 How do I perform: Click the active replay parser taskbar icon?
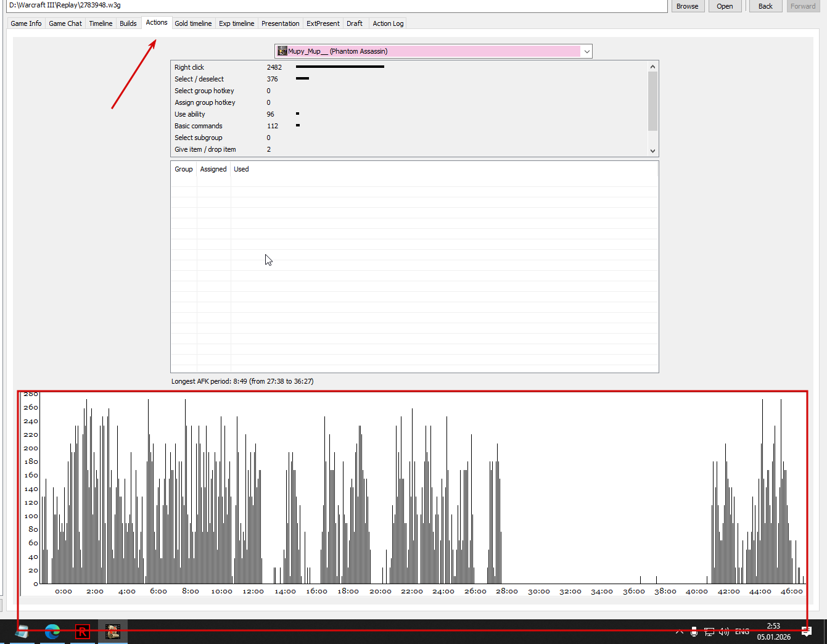[x=112, y=632]
